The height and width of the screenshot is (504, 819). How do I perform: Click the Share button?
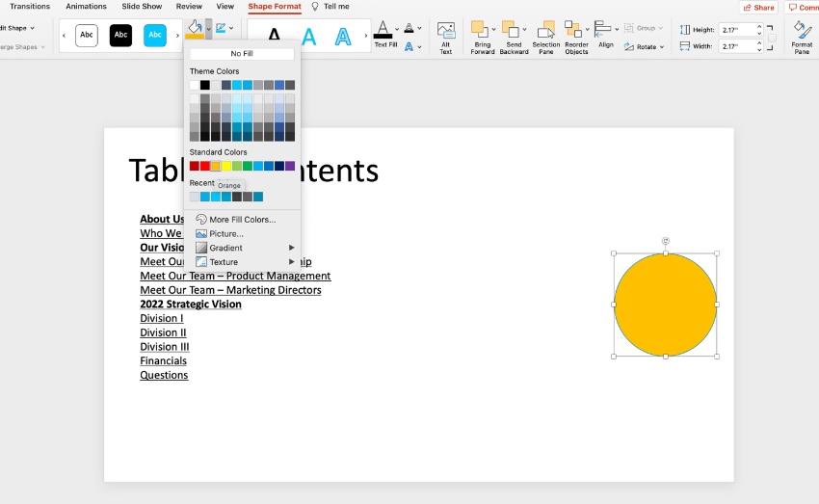[x=758, y=8]
